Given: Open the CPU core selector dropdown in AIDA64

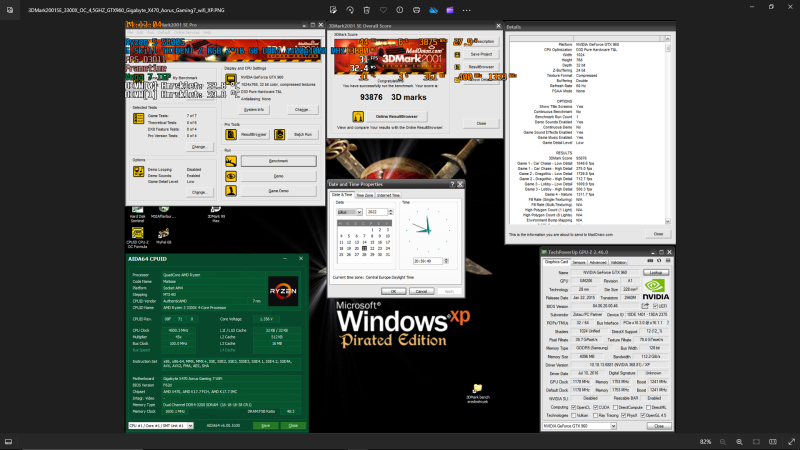Looking at the screenshot, I should click(x=190, y=426).
